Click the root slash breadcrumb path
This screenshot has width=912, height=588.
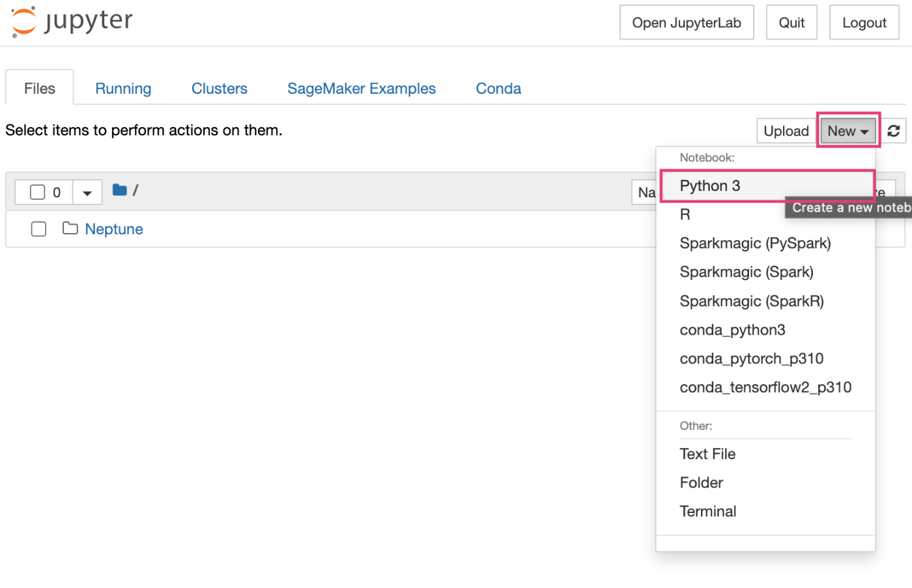click(x=135, y=190)
